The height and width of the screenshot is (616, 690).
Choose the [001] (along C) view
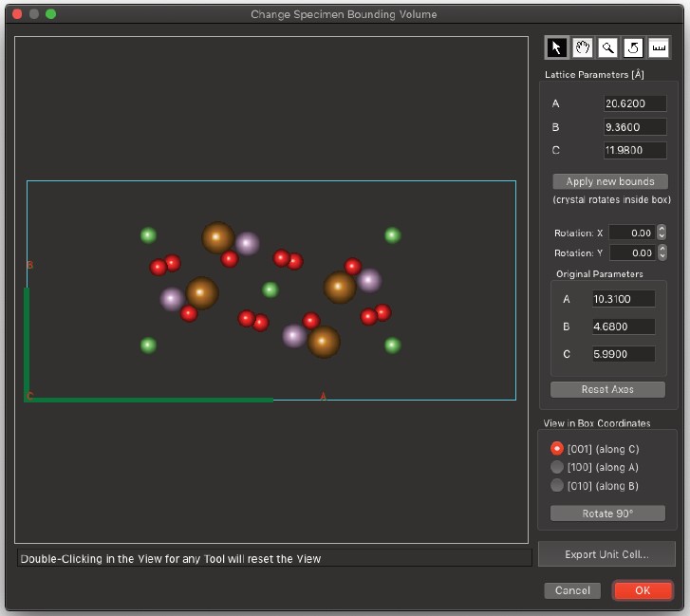(557, 448)
